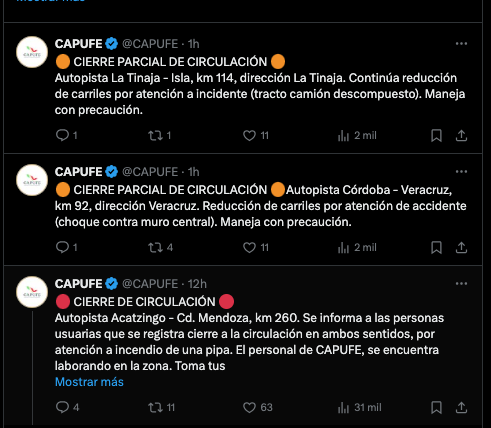Click CAPUFE avatar on the Acatzingo tweet
The width and height of the screenshot is (491, 428).
pos(32,292)
